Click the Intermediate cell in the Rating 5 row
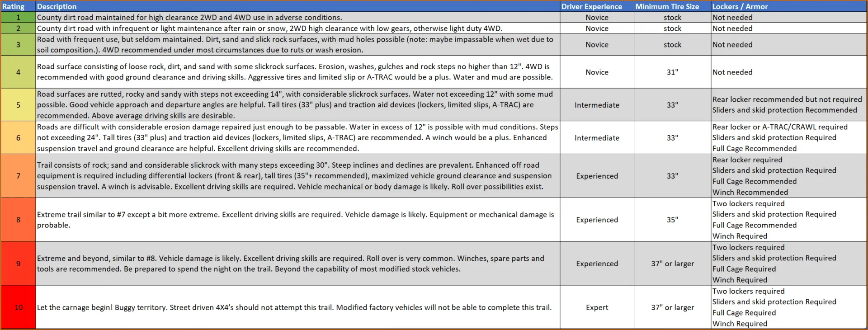868x330 pixels. click(597, 105)
